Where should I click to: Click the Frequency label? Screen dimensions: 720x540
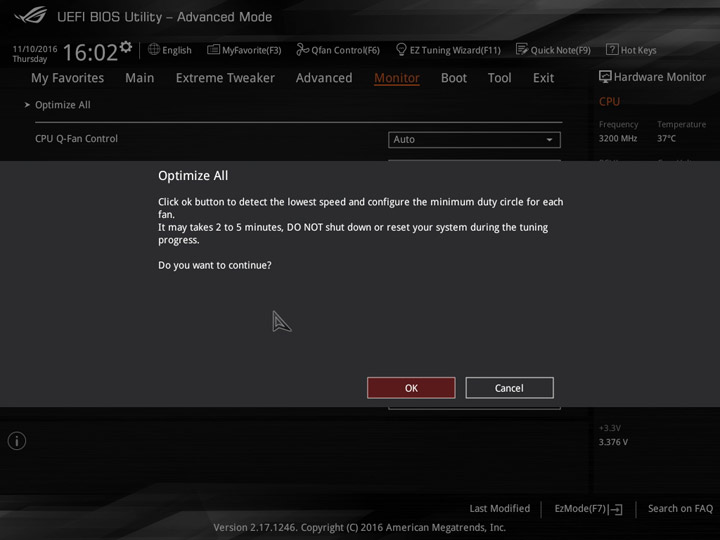pyautogui.click(x=618, y=124)
